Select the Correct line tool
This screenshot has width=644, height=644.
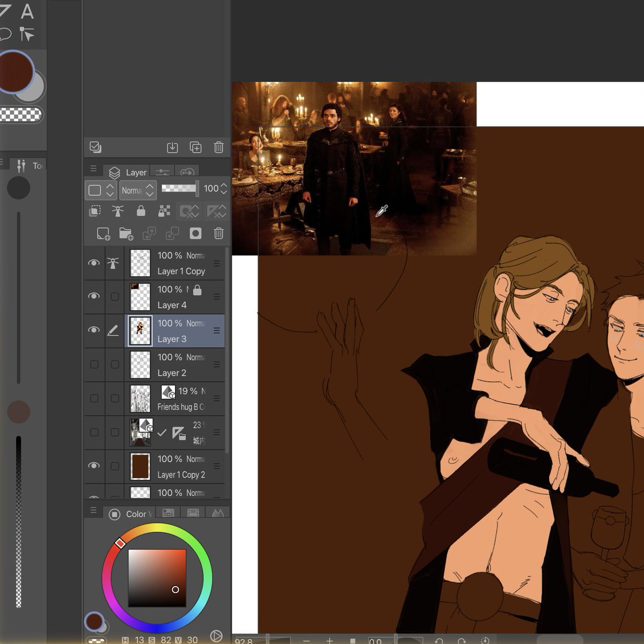[x=26, y=34]
